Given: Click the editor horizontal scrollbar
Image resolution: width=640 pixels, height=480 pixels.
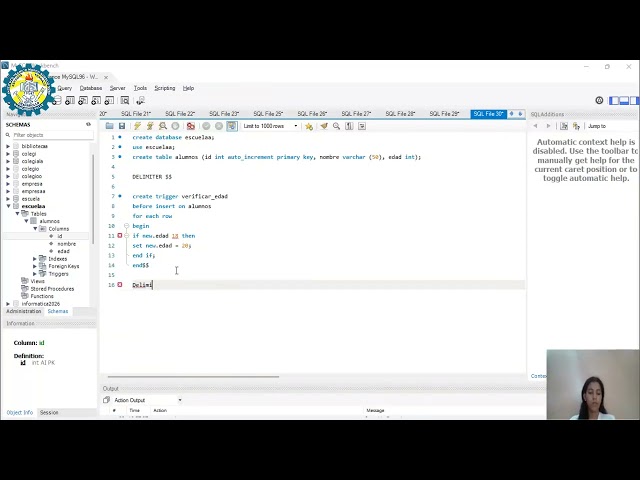Looking at the screenshot, I should 193,377.
